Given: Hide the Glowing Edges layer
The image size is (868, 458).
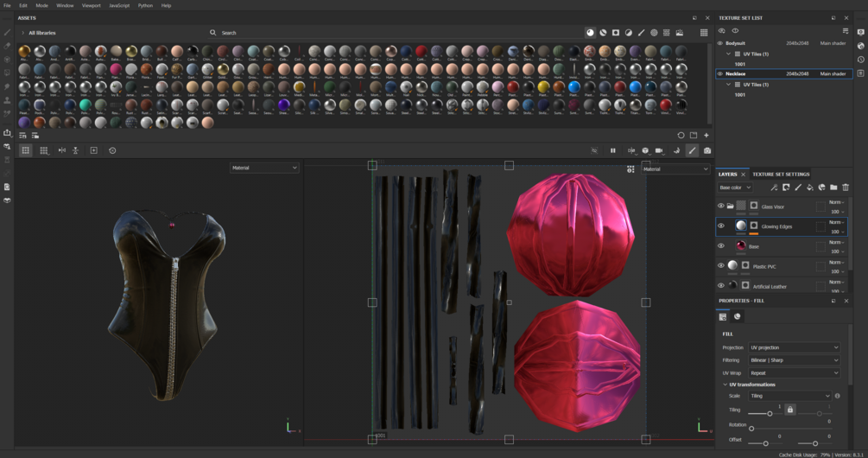Looking at the screenshot, I should 721,226.
